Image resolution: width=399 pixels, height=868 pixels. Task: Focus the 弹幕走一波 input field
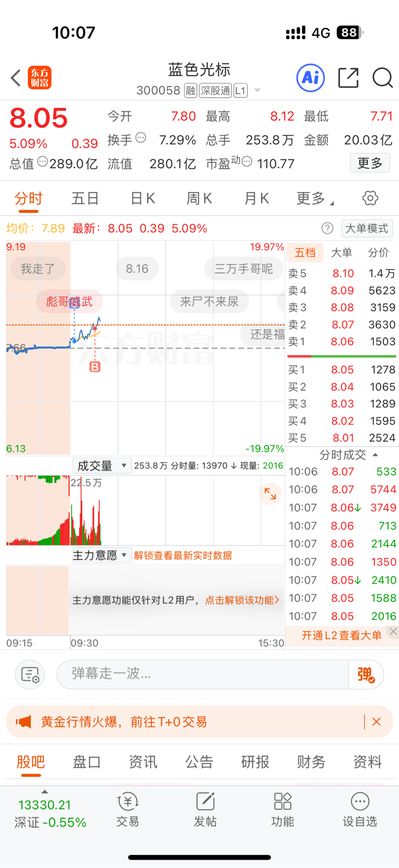203,674
